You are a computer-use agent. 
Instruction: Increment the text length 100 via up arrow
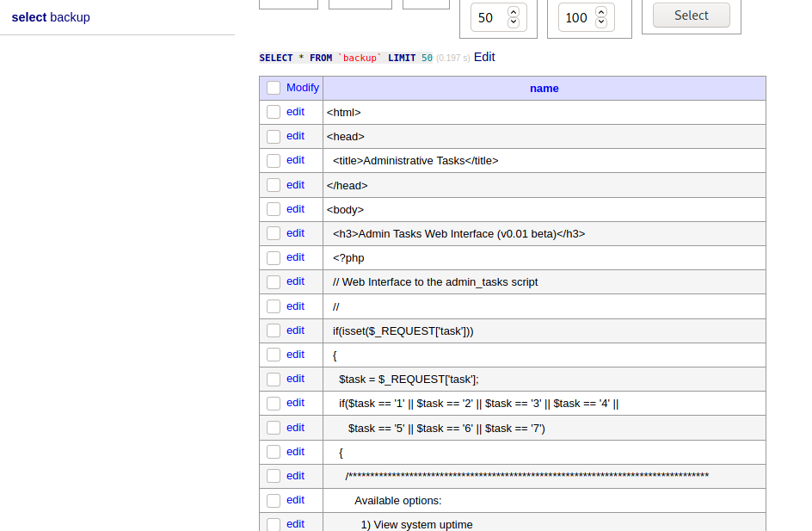603,12
